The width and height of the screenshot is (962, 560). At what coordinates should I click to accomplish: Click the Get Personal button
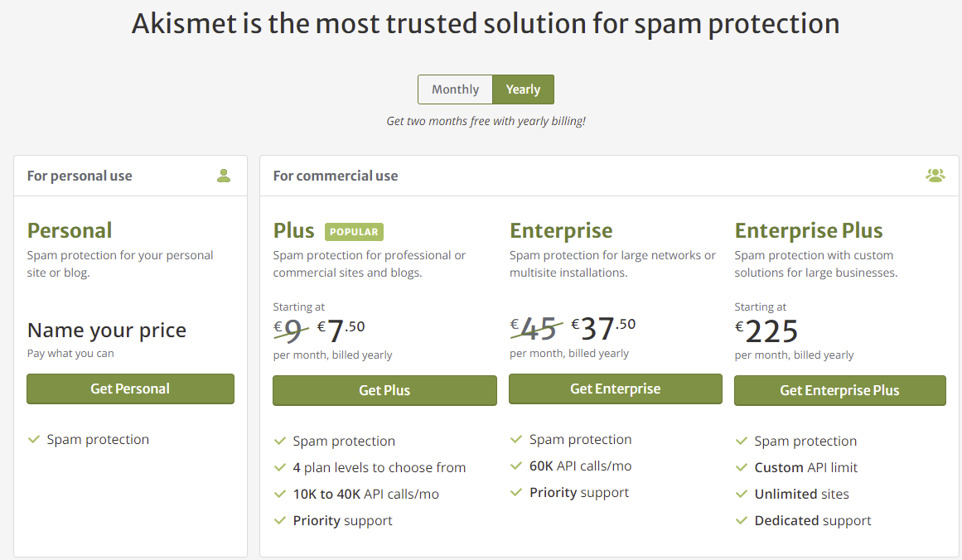click(x=130, y=389)
